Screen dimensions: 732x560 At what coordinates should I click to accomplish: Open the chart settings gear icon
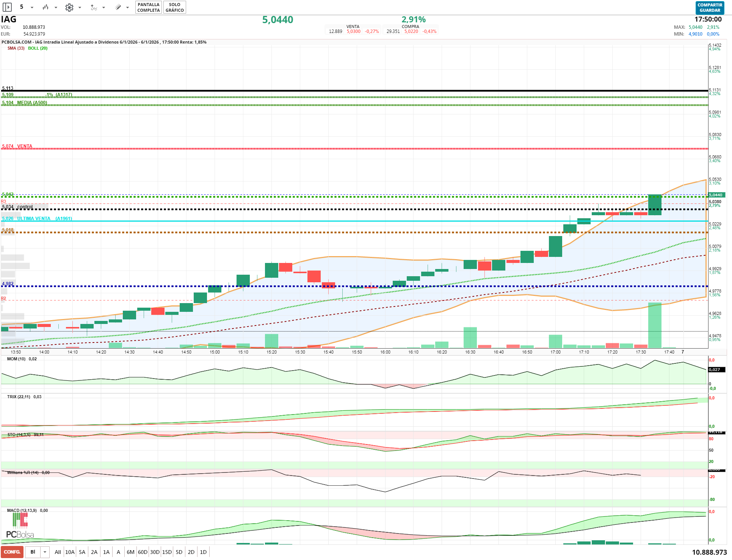69,7
